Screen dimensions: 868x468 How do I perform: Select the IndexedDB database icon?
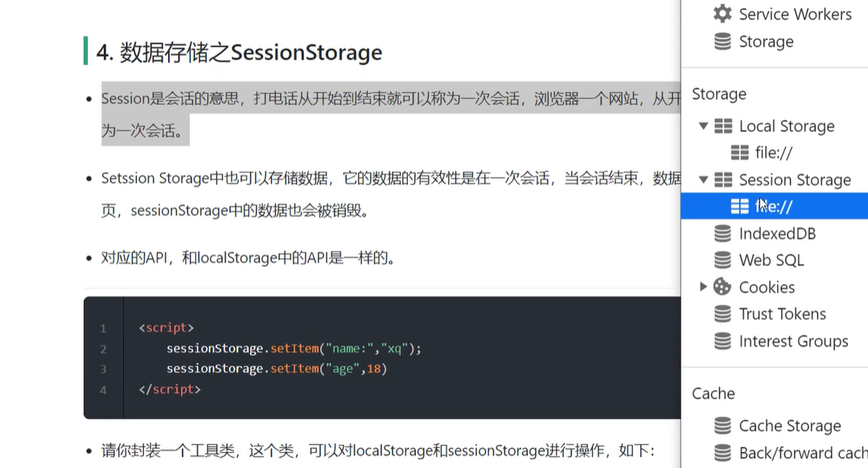[x=722, y=233]
